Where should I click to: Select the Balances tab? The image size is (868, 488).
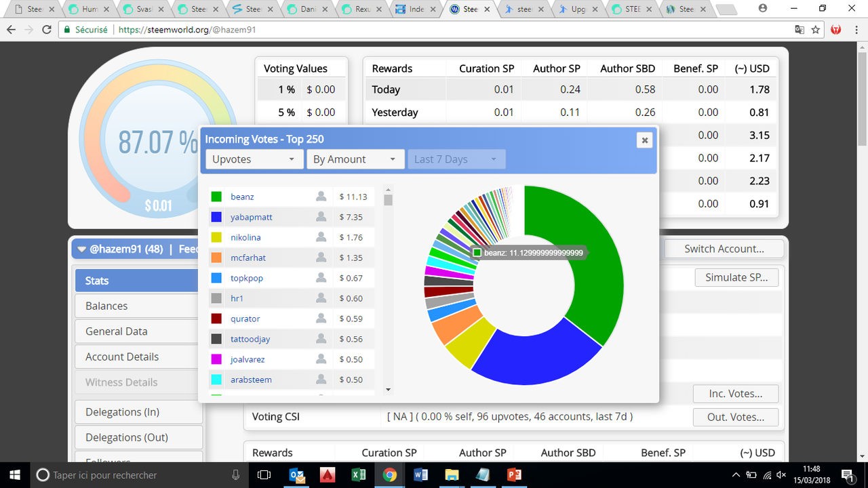(x=139, y=306)
